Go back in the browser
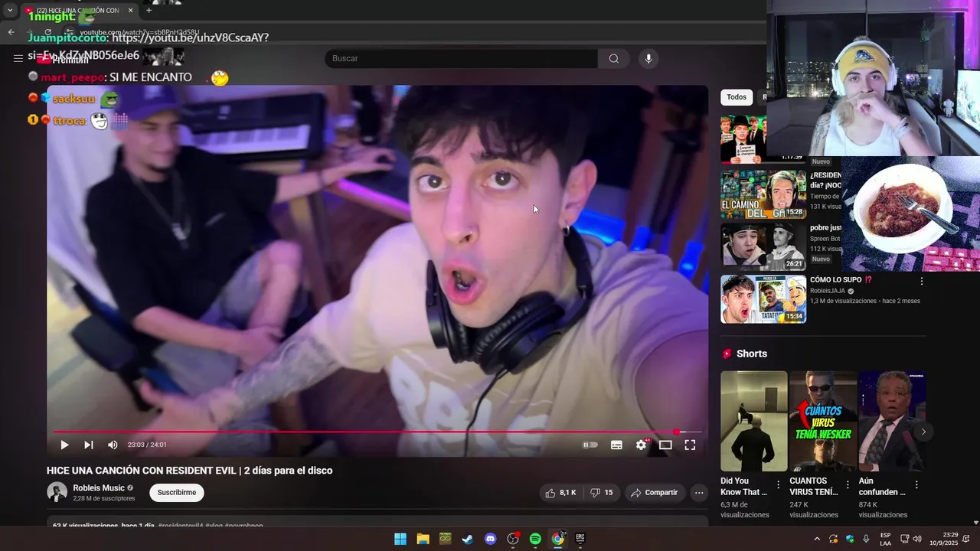Screen dimensions: 980x551 click(11, 32)
